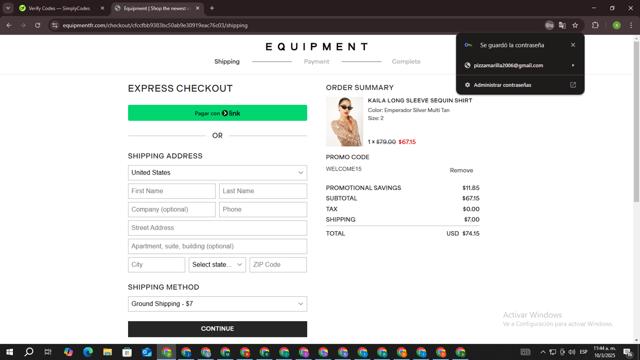
Task: Open the taskbar clock and date
Action: (x=604, y=352)
